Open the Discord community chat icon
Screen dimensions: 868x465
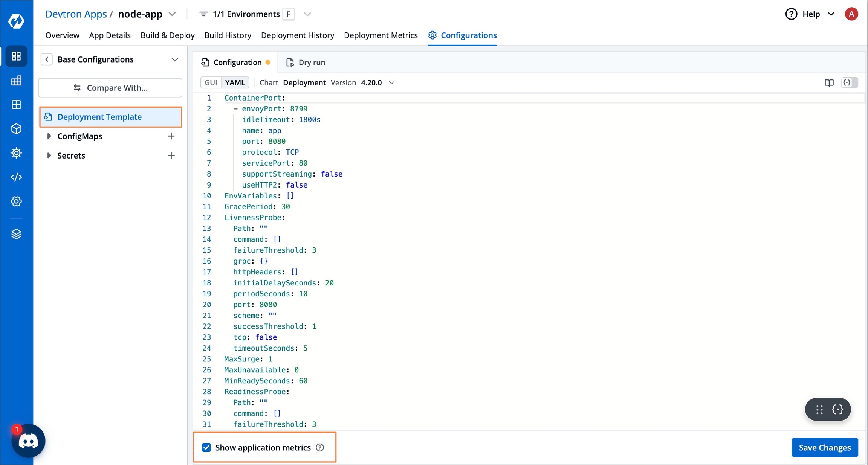click(x=29, y=441)
